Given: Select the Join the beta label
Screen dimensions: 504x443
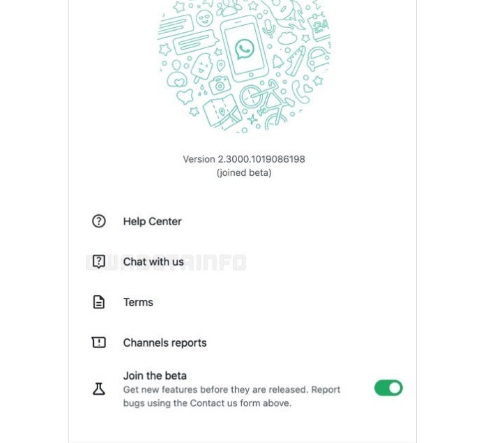Looking at the screenshot, I should click(155, 376).
